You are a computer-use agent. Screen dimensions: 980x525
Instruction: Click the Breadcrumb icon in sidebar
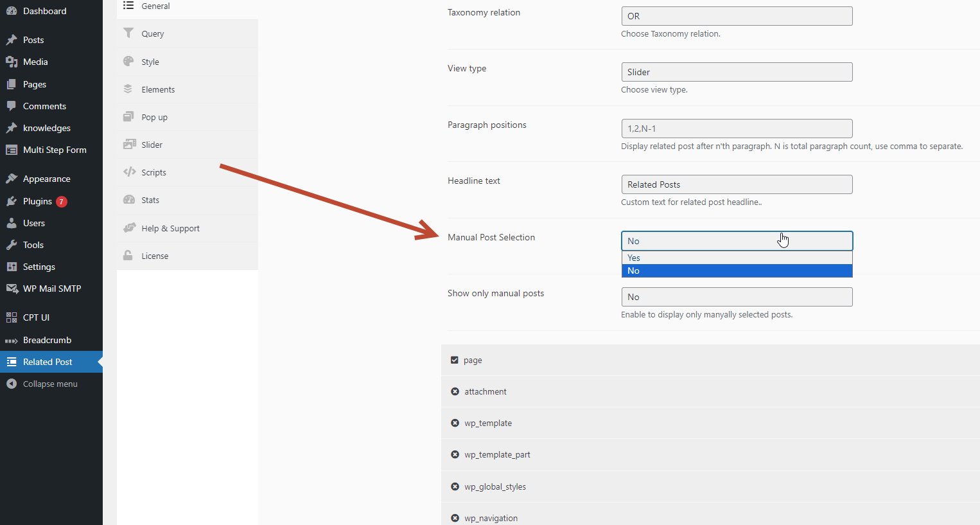[12, 341]
